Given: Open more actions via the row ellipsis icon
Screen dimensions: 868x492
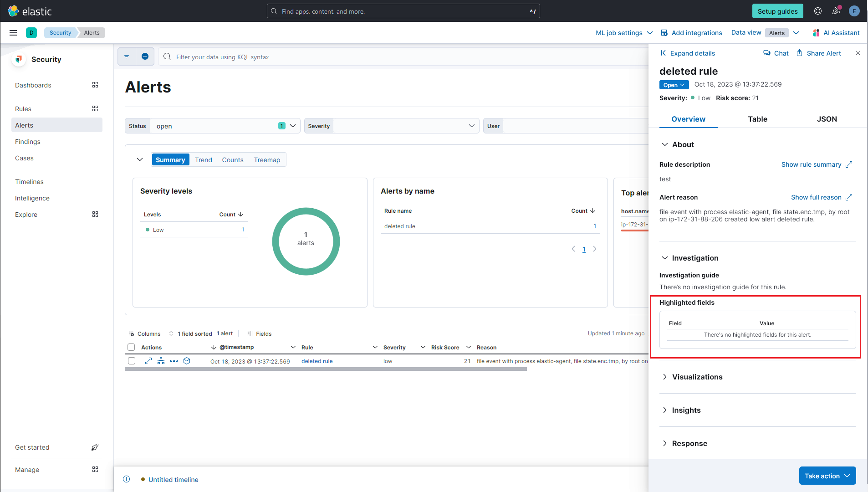Looking at the screenshot, I should (174, 361).
